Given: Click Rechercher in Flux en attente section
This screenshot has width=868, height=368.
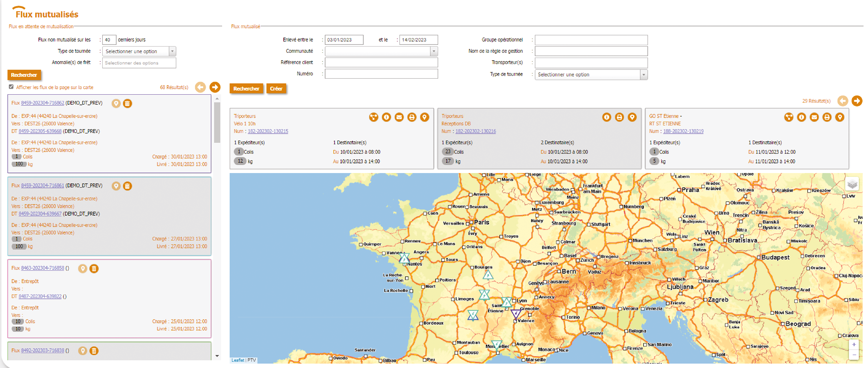Looking at the screenshot, I should coord(24,75).
